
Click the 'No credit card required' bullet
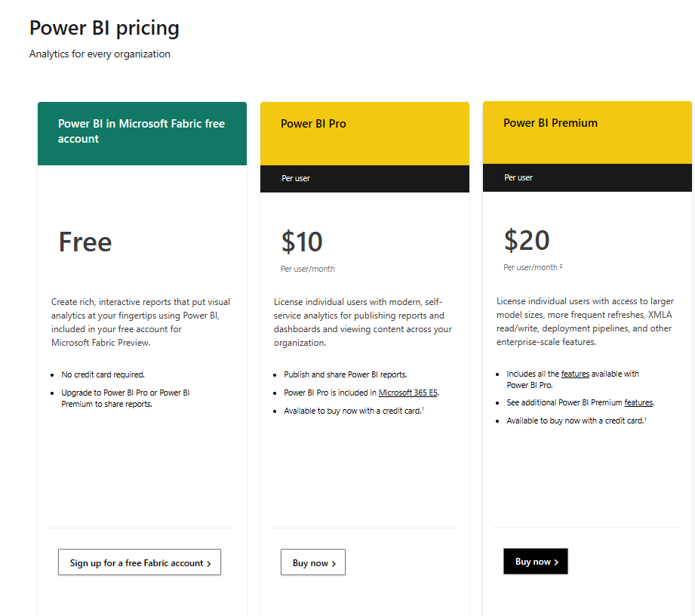103,374
